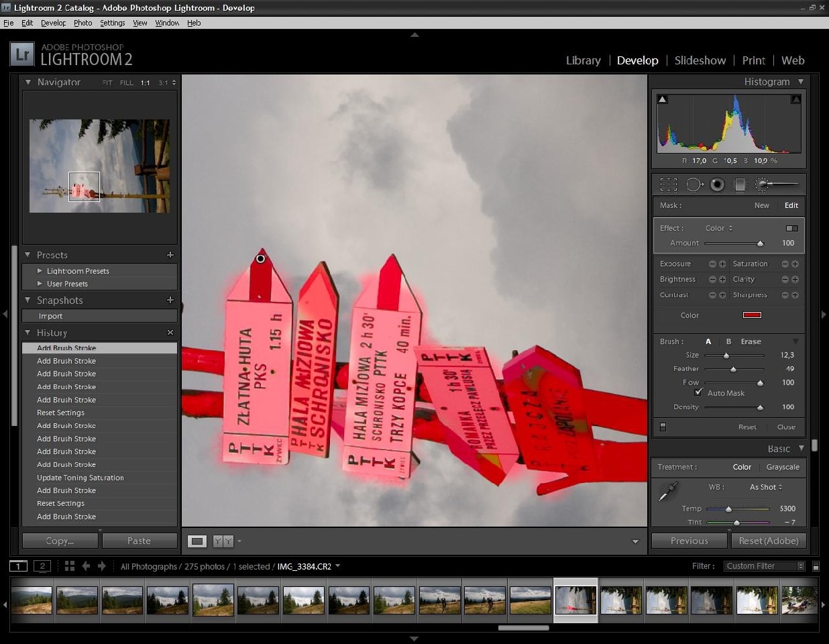This screenshot has height=644, width=829.
Task: Click the Previous button
Action: pos(689,541)
